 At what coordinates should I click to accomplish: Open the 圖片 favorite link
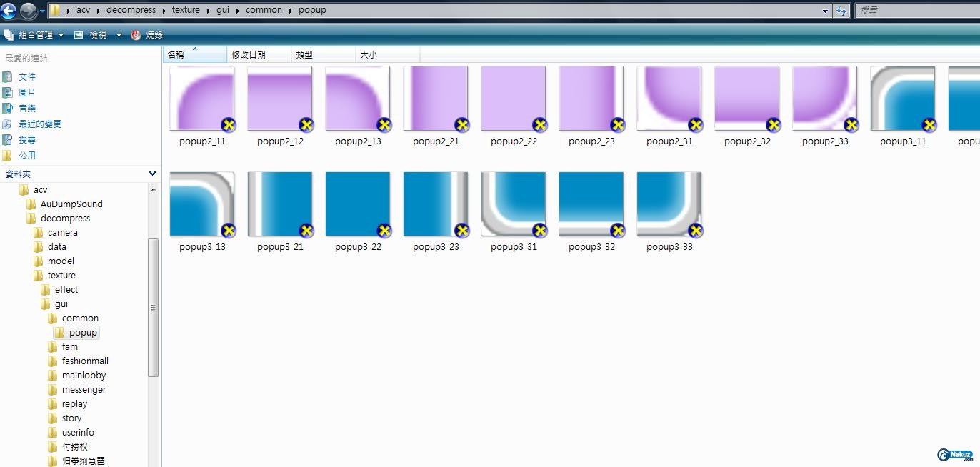tap(27, 92)
